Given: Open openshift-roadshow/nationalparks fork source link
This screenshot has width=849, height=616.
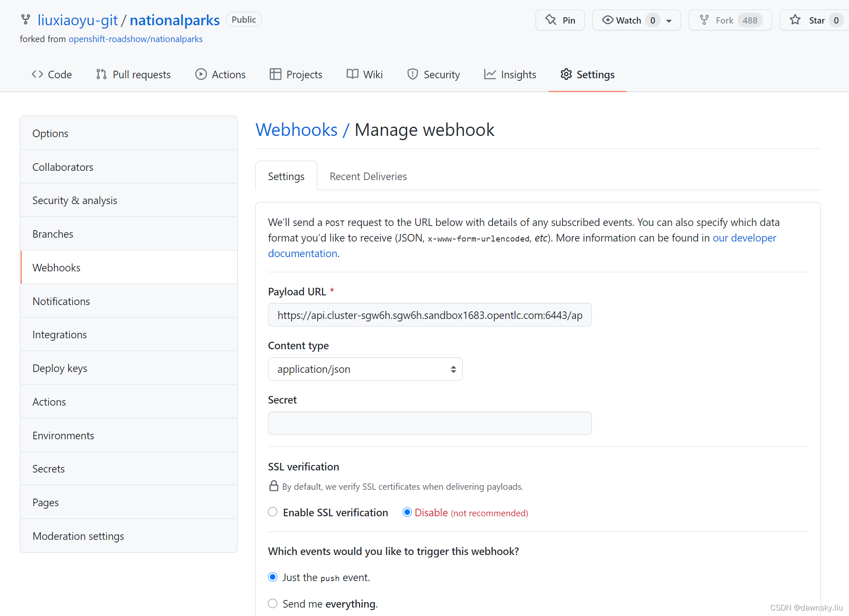Looking at the screenshot, I should pos(135,39).
